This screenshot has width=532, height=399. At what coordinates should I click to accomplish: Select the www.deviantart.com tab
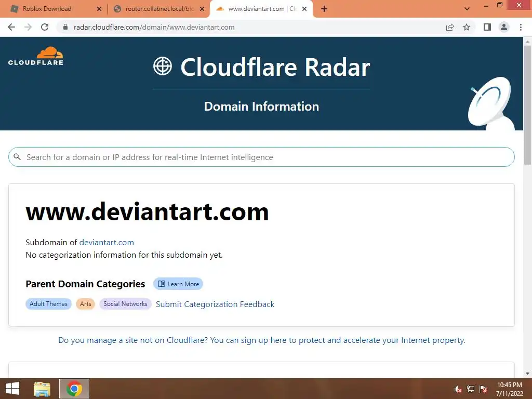point(260,9)
